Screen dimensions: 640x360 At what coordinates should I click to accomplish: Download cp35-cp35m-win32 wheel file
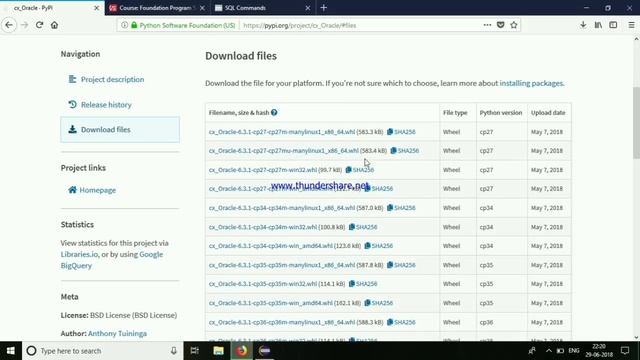click(x=262, y=284)
